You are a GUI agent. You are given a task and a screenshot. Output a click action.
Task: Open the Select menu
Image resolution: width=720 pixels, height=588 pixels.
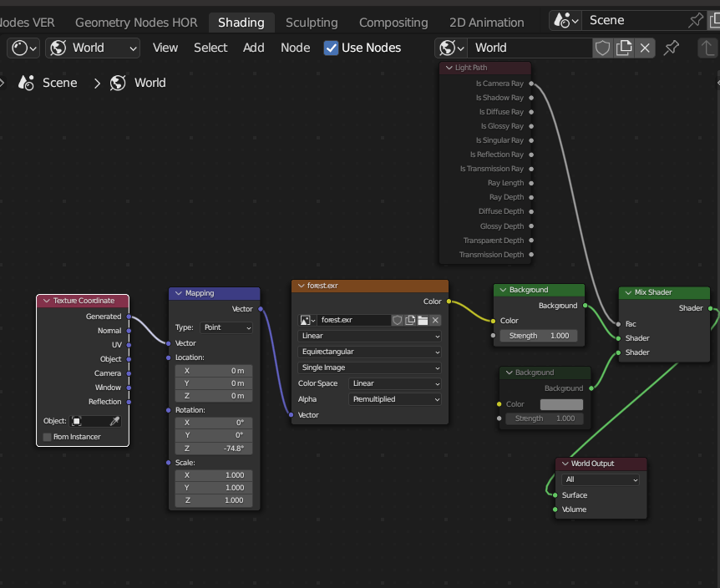point(210,48)
